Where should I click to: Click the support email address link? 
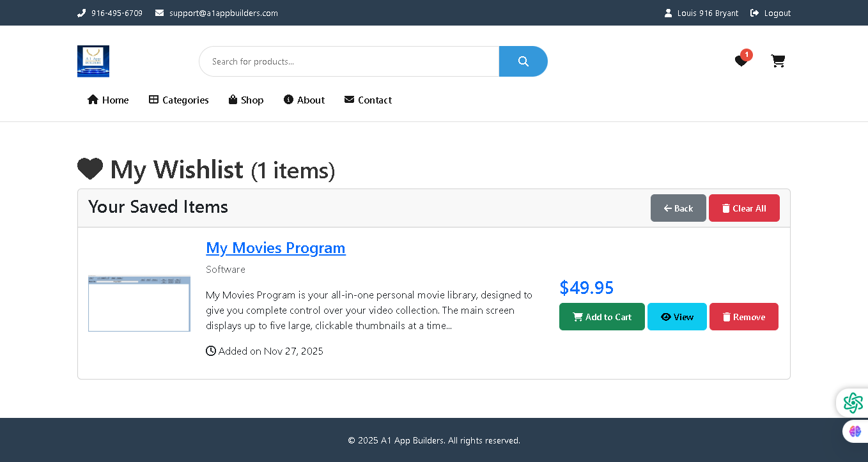coord(223,13)
